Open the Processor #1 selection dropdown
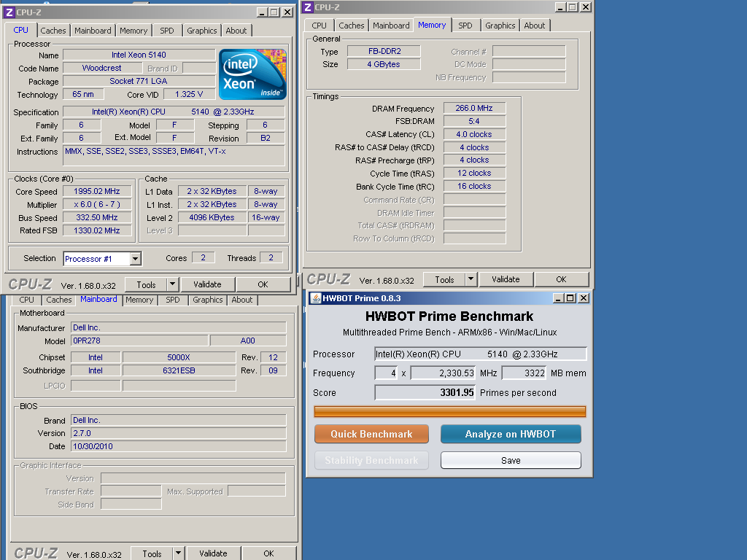This screenshot has height=560, width=747. coord(135,259)
